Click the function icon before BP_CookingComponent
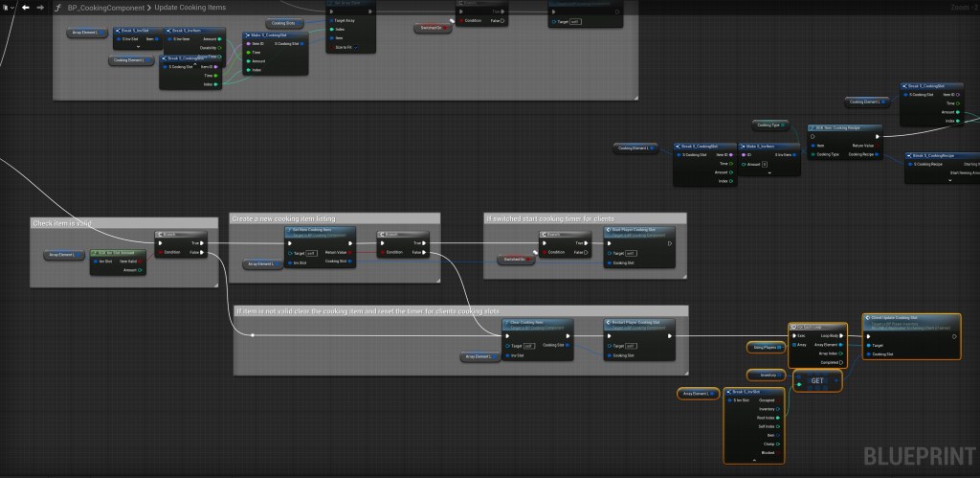This screenshot has width=980, height=478. (58, 7)
